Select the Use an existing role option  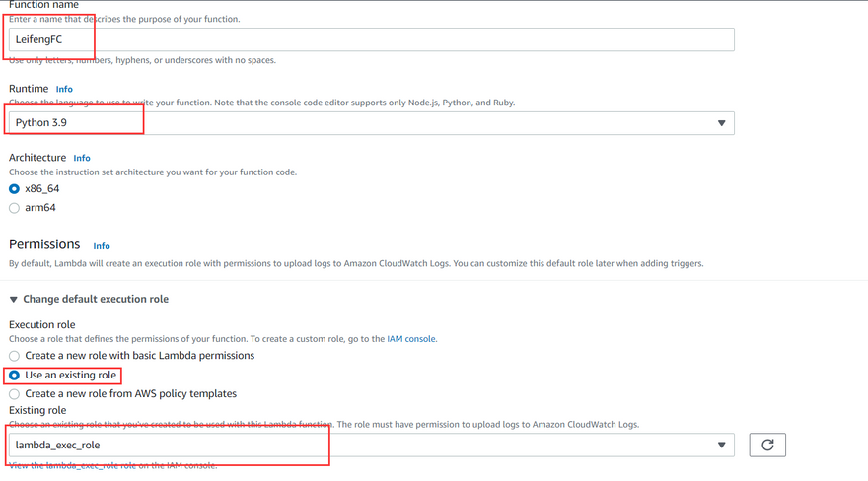click(14, 375)
